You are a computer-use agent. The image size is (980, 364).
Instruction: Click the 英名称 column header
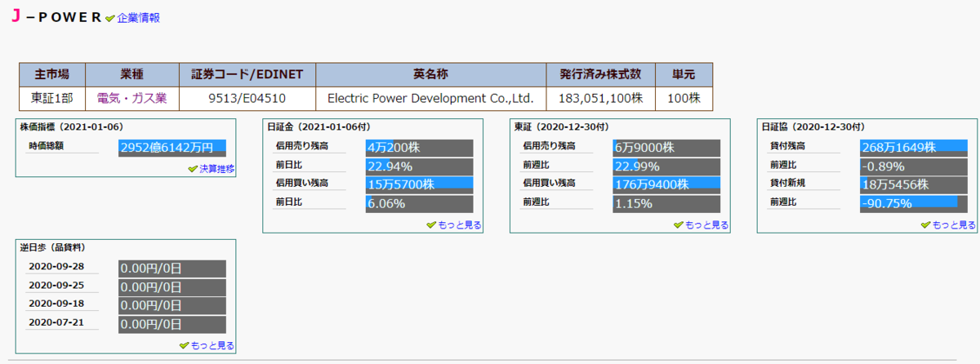pyautogui.click(x=430, y=74)
